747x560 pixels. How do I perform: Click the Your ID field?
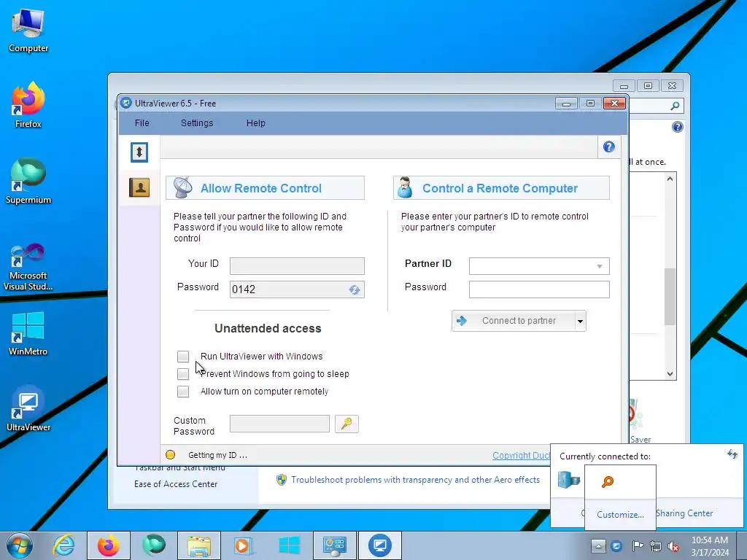(298, 266)
